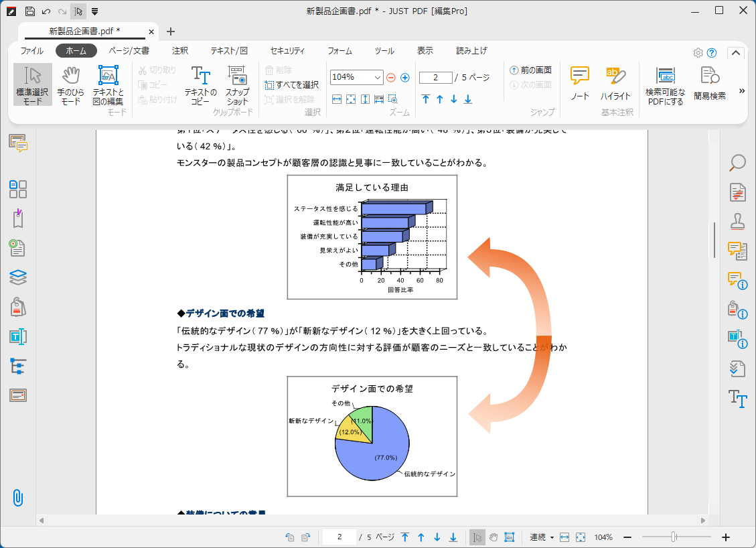Click Text Copy (テキストのコピー) tool
This screenshot has width=756, height=548.
(201, 85)
